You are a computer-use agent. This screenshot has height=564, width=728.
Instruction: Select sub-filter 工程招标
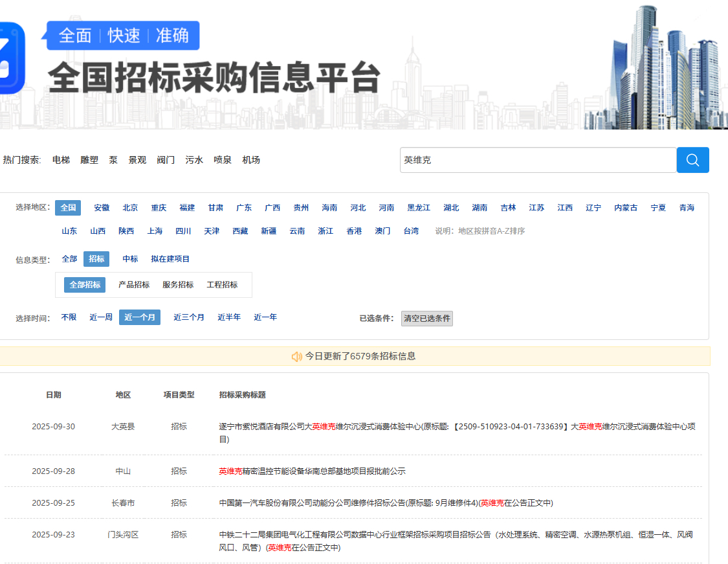click(x=222, y=285)
